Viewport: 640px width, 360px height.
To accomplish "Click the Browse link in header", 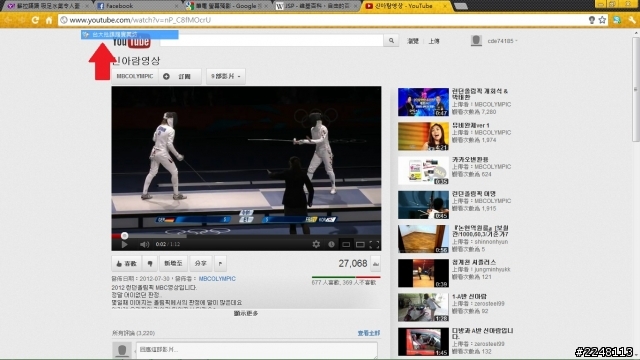I will click(x=413, y=41).
